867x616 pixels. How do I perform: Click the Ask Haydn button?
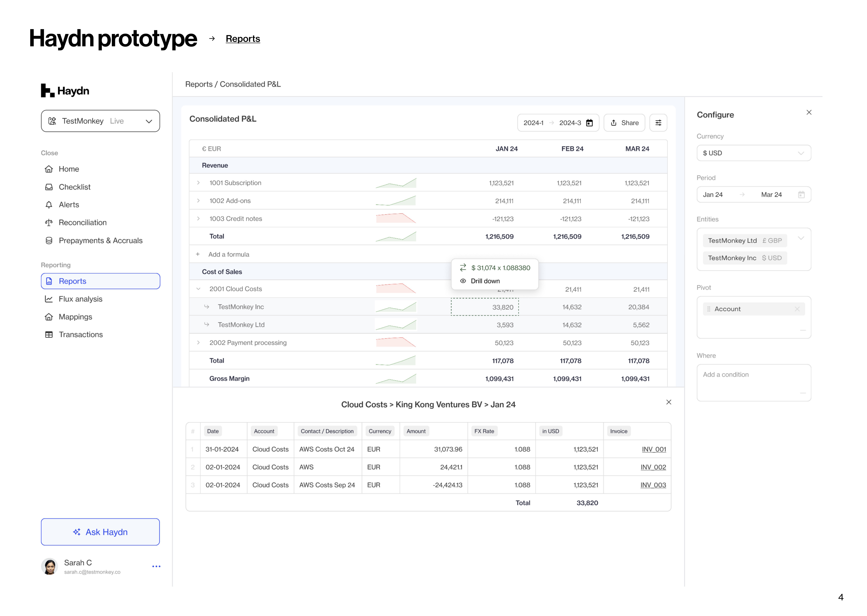tap(100, 532)
